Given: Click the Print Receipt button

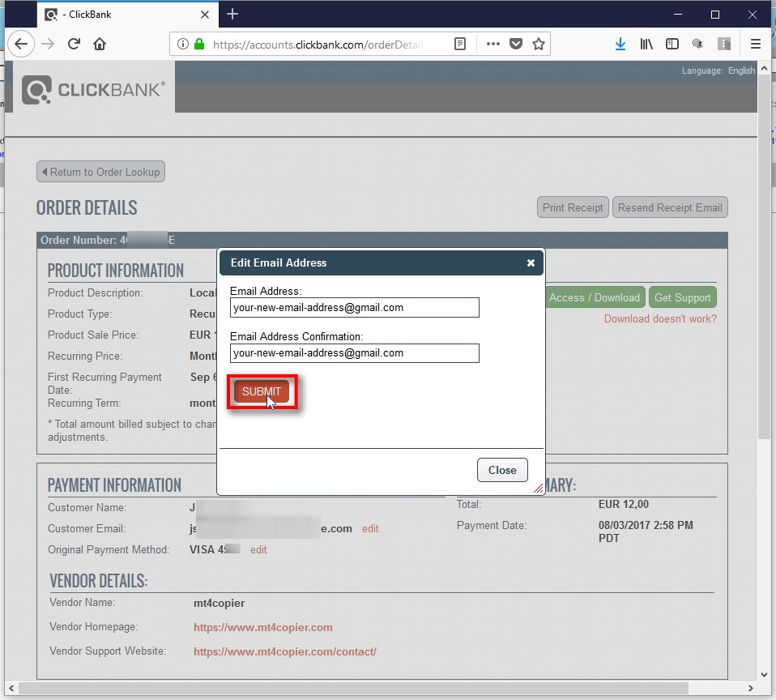Looking at the screenshot, I should (x=573, y=207).
